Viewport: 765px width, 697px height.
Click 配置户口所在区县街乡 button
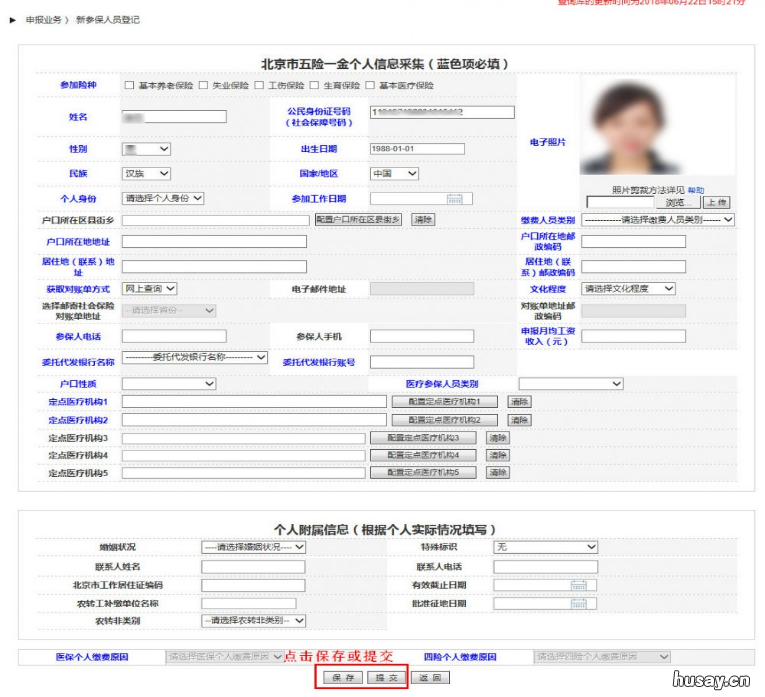(359, 220)
